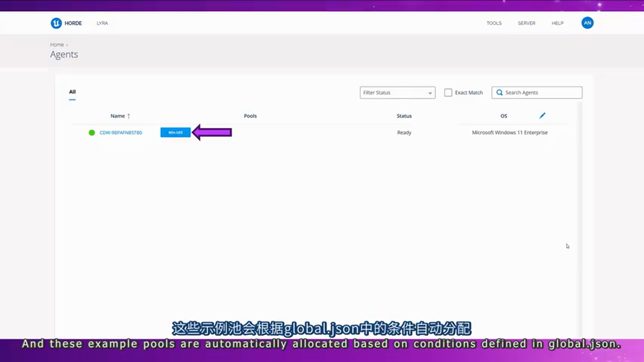Open the TOOLS menu
Image resolution: width=644 pixels, height=362 pixels.
pos(494,23)
